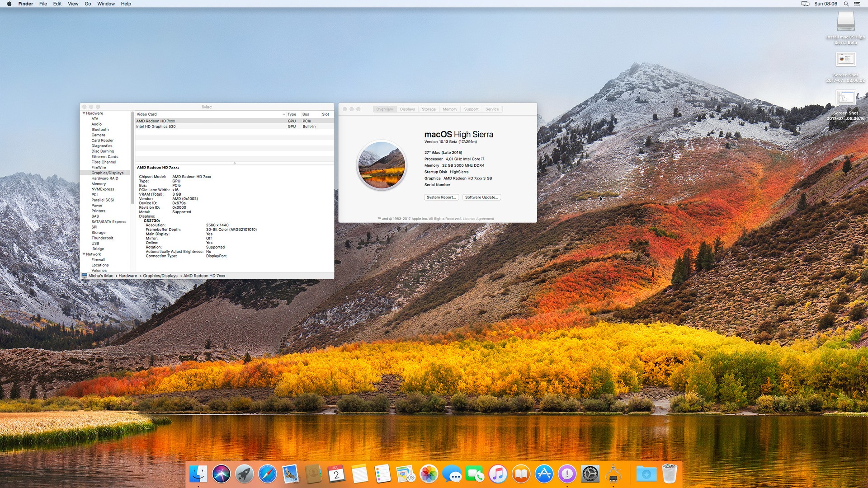This screenshot has height=488, width=868.
Task: Click the Software Update button
Action: pyautogui.click(x=481, y=197)
